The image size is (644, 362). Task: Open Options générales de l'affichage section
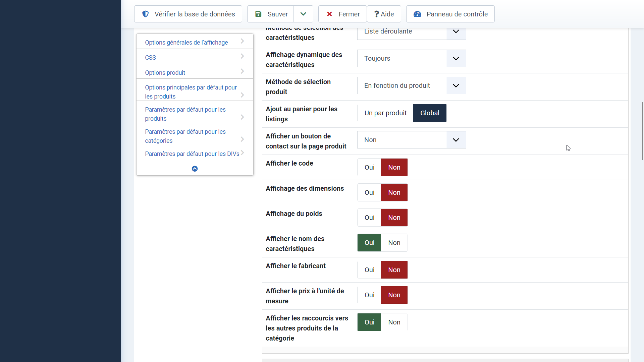tap(186, 43)
